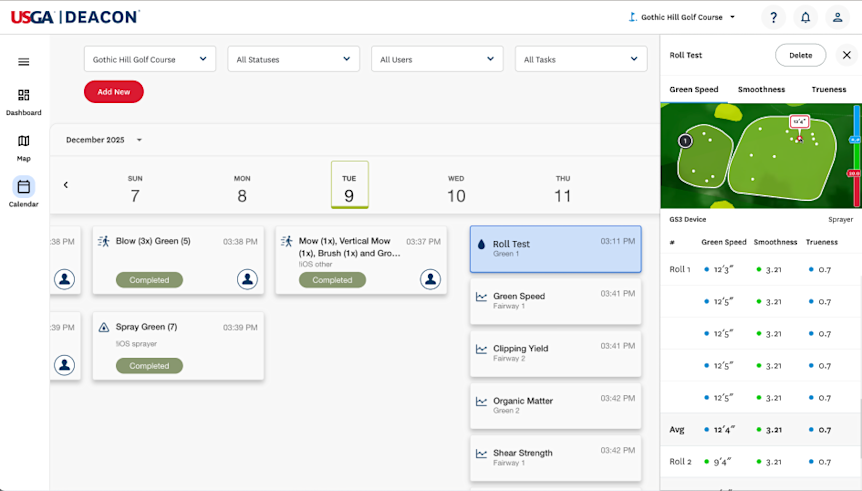This screenshot has height=491, width=862.
Task: Switch to the Smoothness tab
Action: [x=761, y=89]
